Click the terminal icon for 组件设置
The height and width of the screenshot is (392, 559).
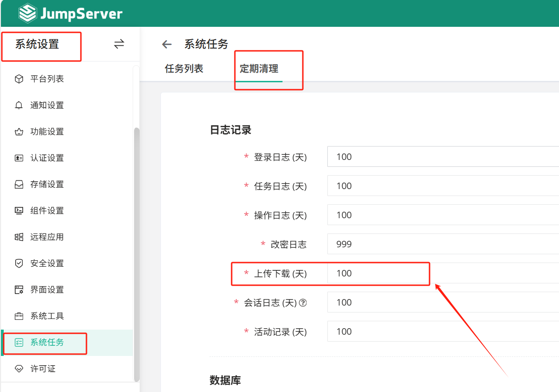(x=19, y=211)
